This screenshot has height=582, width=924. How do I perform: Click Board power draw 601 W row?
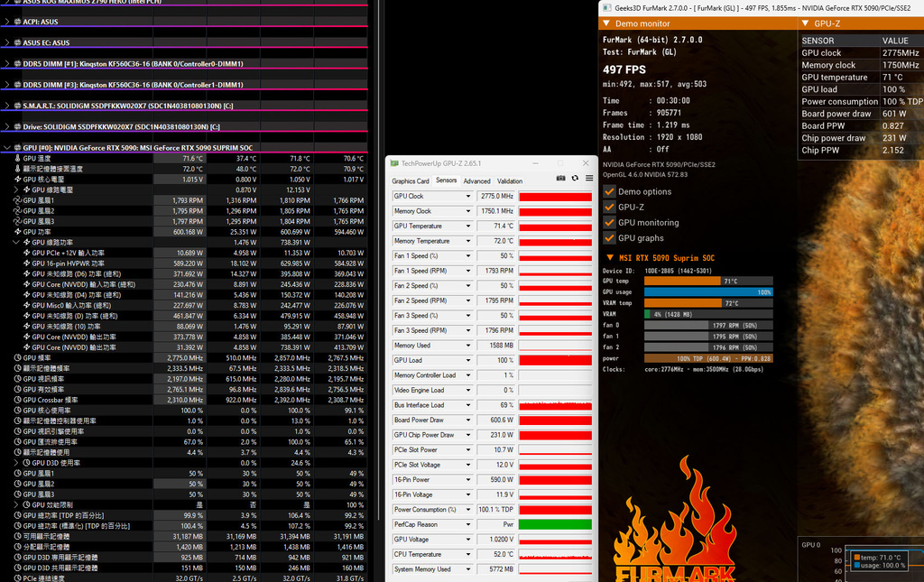[x=862, y=114]
